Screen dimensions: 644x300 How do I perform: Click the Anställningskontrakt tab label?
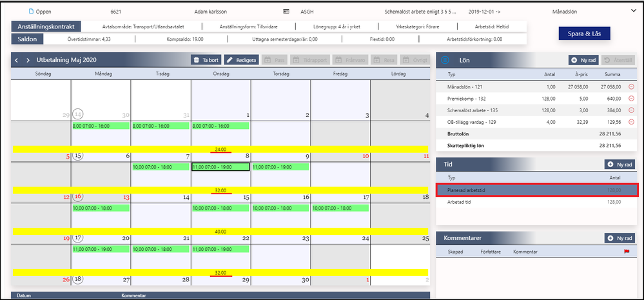pos(46,26)
